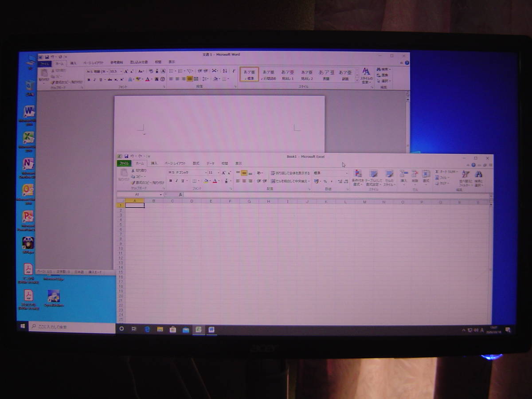This screenshot has height=399, width=532.
Task: Click Excel's percent style % icon
Action: (x=325, y=181)
